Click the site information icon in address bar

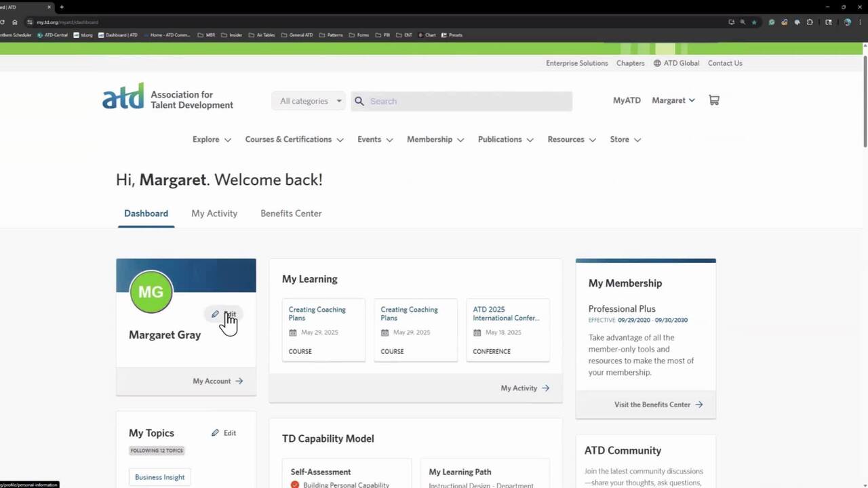pos(30,22)
